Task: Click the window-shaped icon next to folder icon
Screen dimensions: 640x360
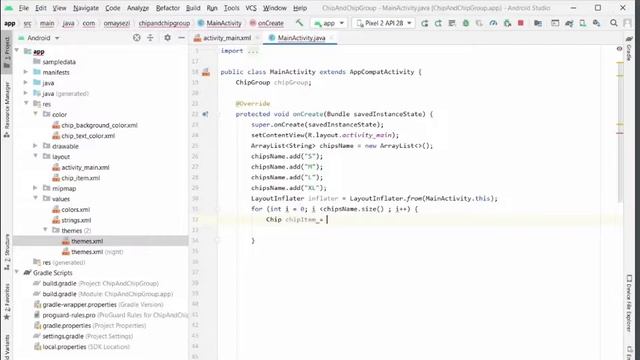Action: [x=555, y=23]
